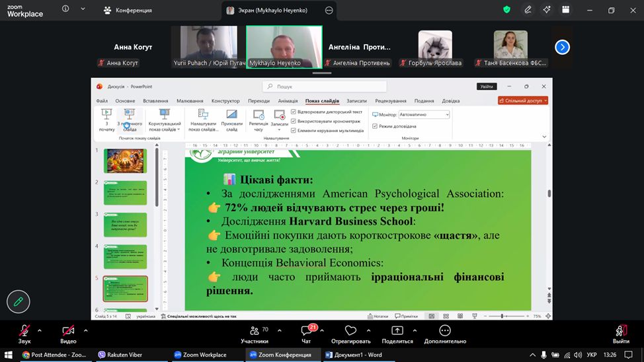This screenshot has height=362, width=644.
Task: Open the Чат chat panel
Action: point(306,330)
